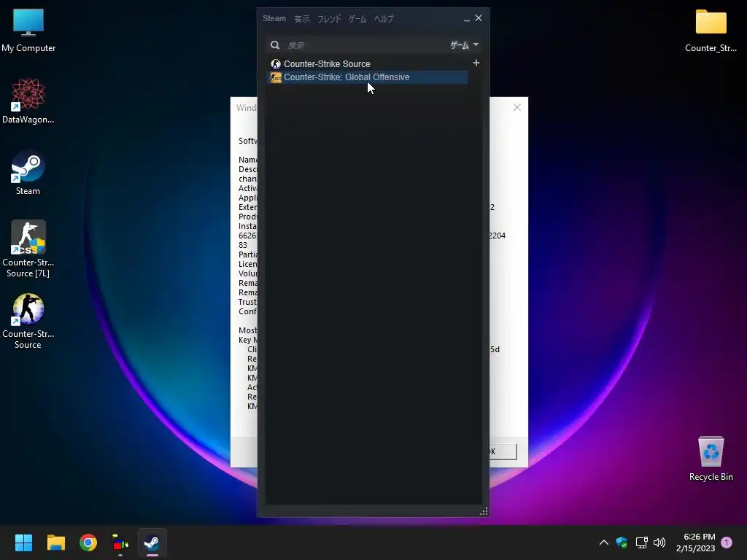
Task: Close the Windows dialog behind Steam
Action: [517, 108]
